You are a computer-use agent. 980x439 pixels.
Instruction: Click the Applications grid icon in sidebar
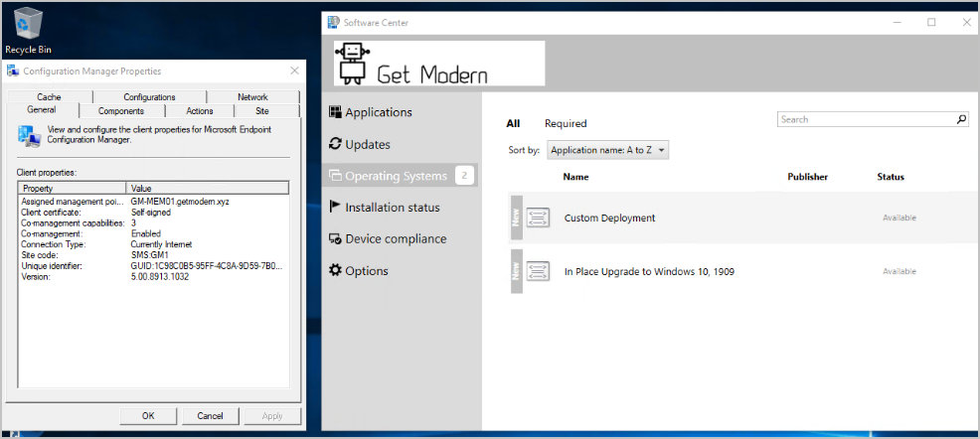click(x=336, y=112)
